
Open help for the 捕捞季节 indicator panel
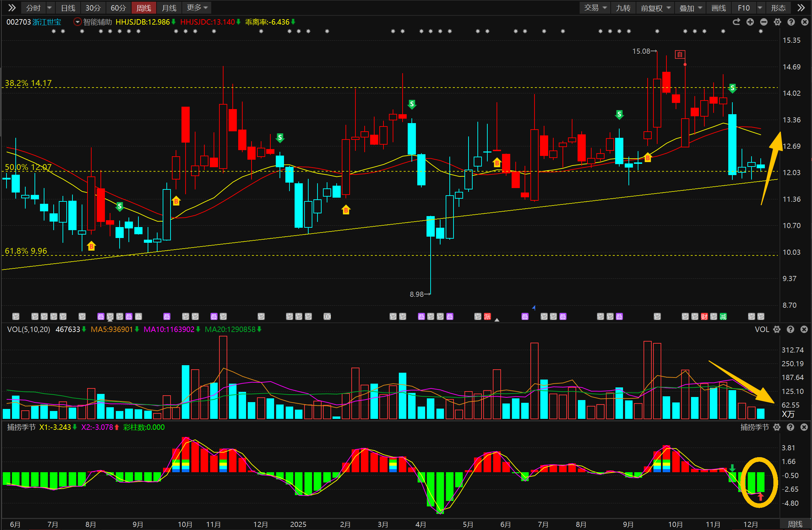[x=790, y=427]
